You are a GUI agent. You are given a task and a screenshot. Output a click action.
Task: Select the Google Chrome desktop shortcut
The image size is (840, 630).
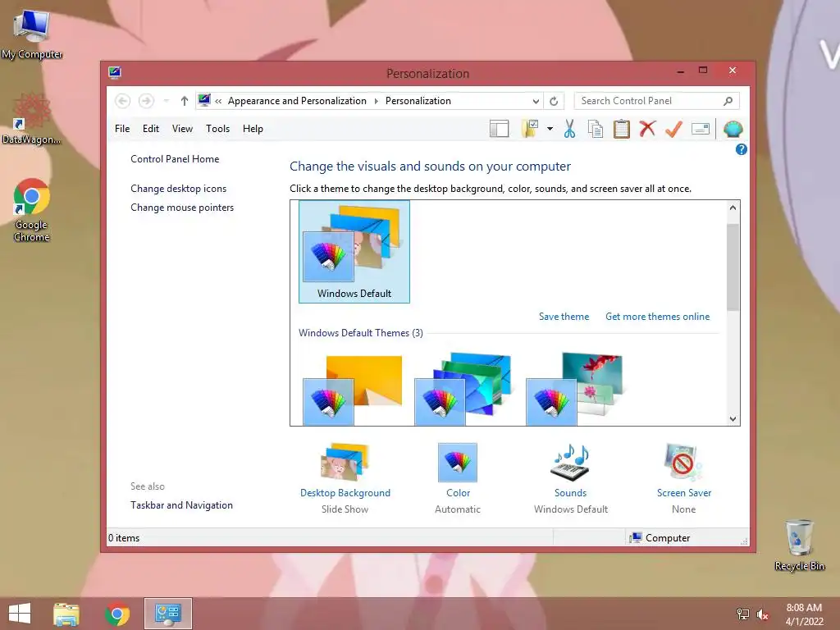coord(32,210)
